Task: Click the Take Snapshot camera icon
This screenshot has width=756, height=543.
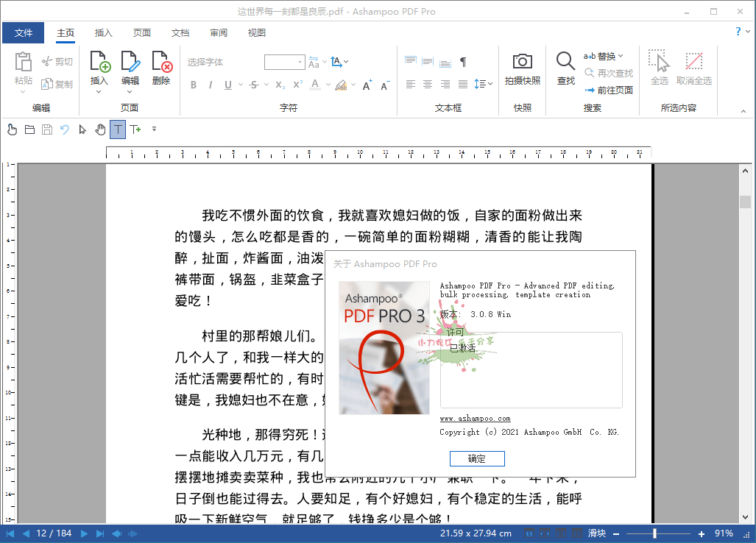Action: pos(523,63)
